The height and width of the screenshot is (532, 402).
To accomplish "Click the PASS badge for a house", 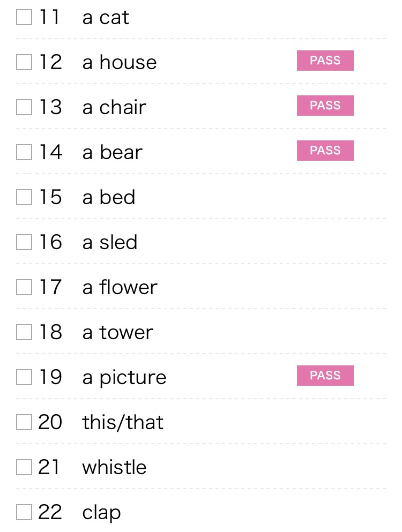I will pos(325,61).
